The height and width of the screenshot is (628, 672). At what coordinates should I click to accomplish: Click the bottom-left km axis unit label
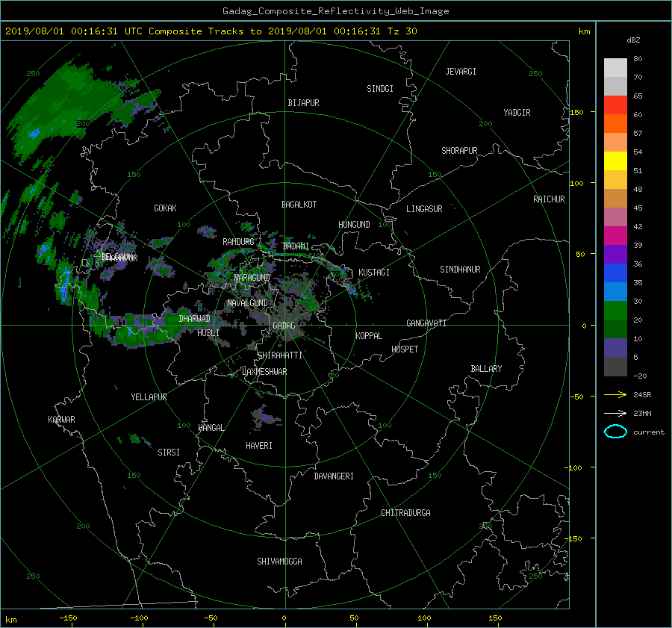10,620
